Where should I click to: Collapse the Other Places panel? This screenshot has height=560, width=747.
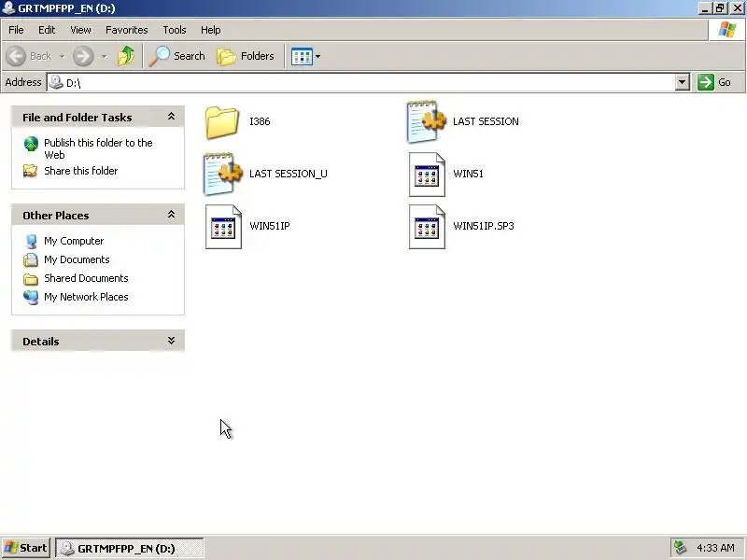pyautogui.click(x=171, y=215)
